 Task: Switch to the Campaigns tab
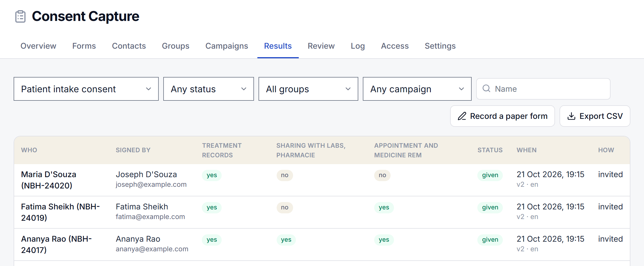click(x=227, y=46)
